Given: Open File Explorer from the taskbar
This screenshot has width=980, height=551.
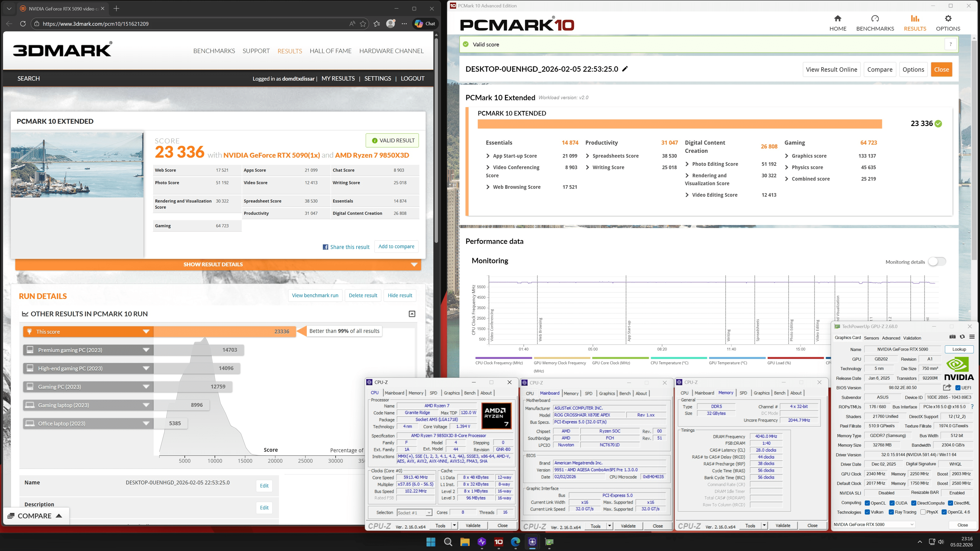Looking at the screenshot, I should coord(465,542).
